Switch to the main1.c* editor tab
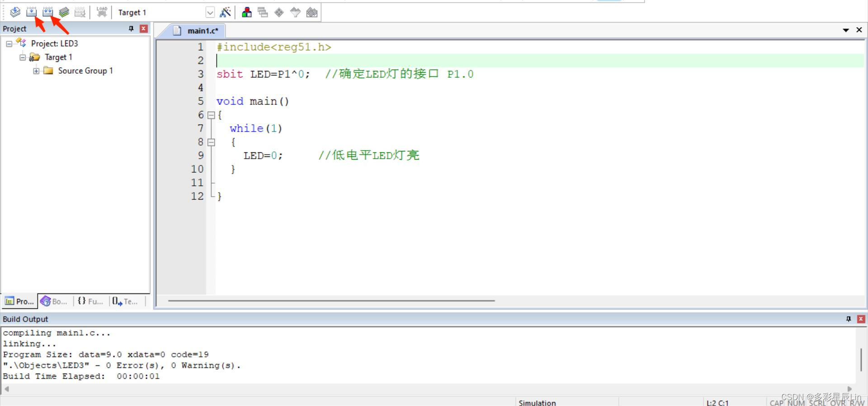 coord(198,31)
